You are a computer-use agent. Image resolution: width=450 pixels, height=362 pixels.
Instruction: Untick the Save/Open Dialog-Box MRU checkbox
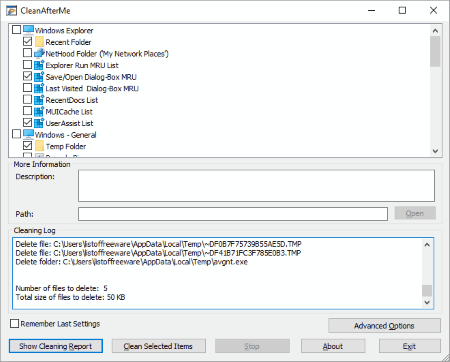pyautogui.click(x=28, y=76)
